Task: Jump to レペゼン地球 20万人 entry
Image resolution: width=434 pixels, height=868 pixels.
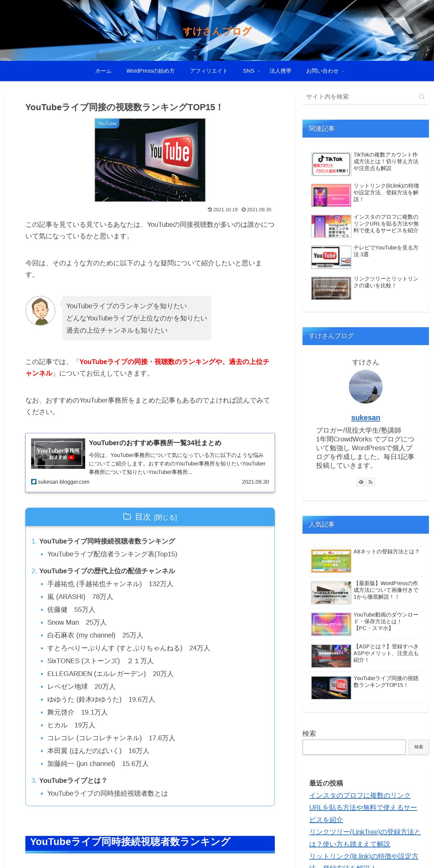Action: [81, 686]
